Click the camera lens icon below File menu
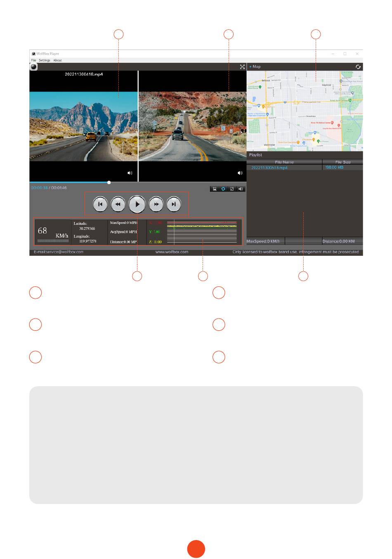392x559 pixels. 34,67
